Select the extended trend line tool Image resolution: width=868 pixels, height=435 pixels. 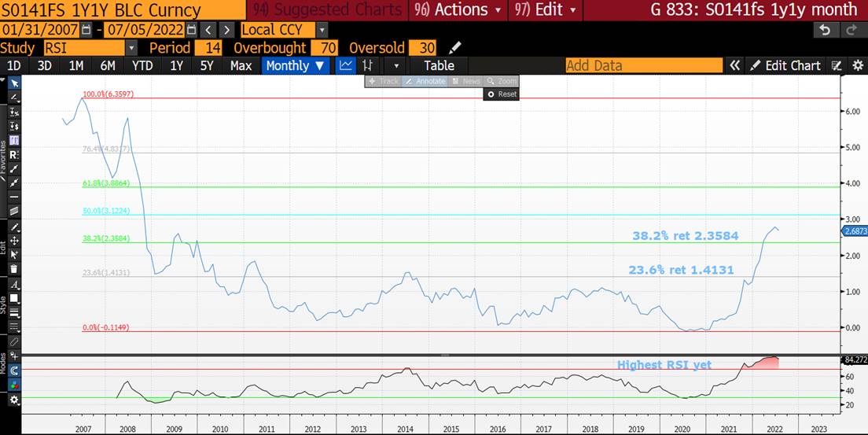tap(14, 182)
